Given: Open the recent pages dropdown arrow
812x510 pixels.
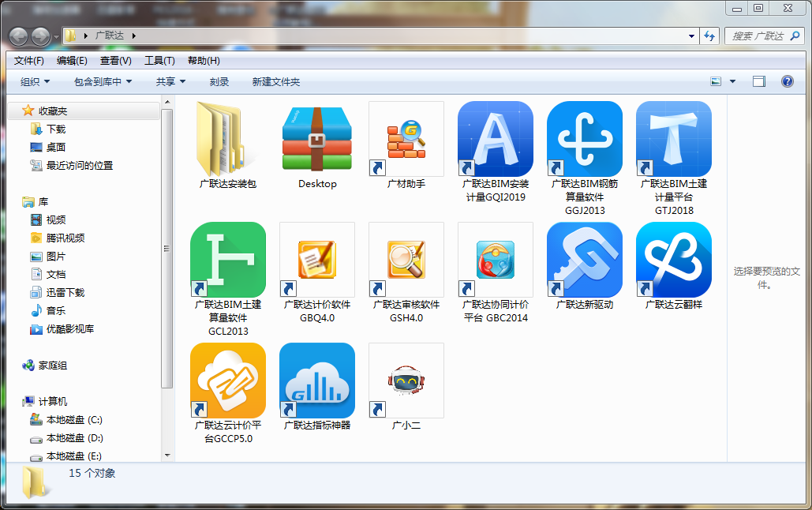Looking at the screenshot, I should pyautogui.click(x=57, y=37).
